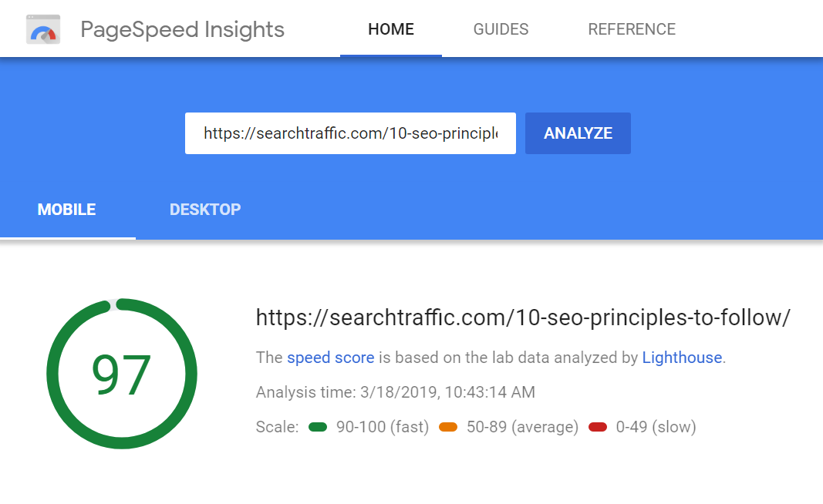This screenshot has height=504, width=823.
Task: Click the number 97 inside the gauge
Action: coord(122,375)
